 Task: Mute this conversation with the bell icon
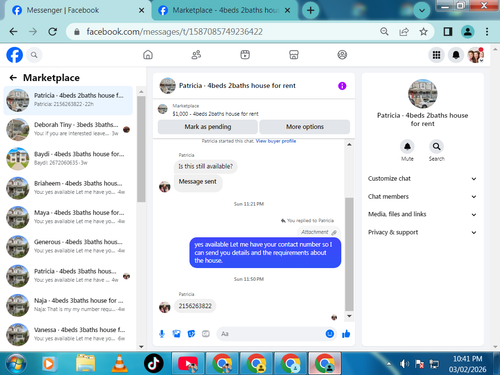click(407, 147)
